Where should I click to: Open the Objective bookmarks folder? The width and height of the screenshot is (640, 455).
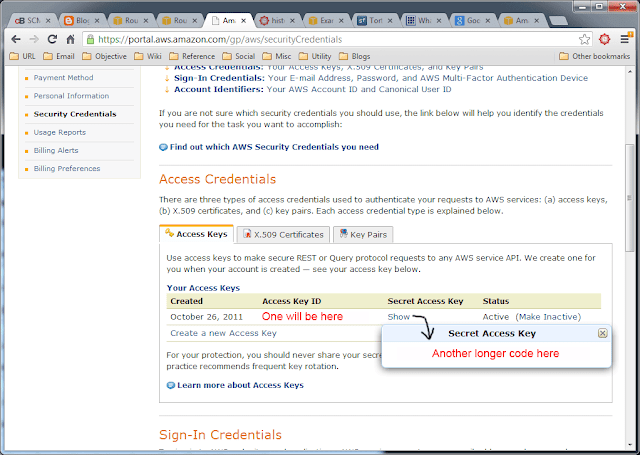[x=104, y=56]
